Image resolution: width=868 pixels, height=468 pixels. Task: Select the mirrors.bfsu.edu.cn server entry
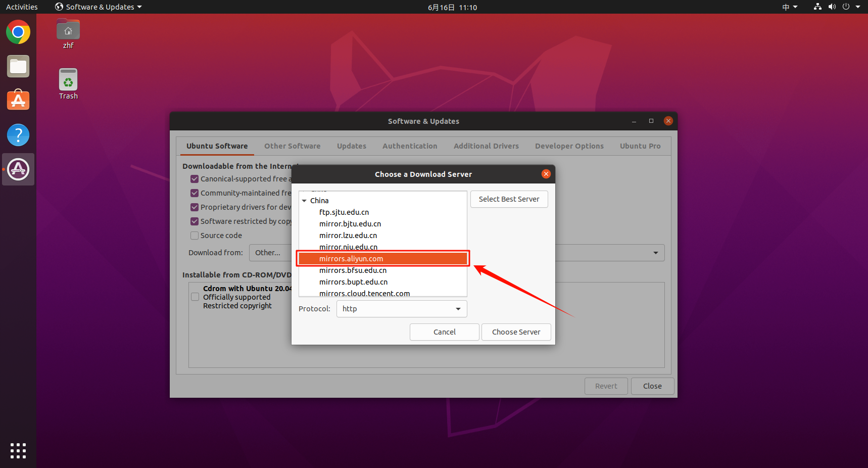tap(353, 270)
